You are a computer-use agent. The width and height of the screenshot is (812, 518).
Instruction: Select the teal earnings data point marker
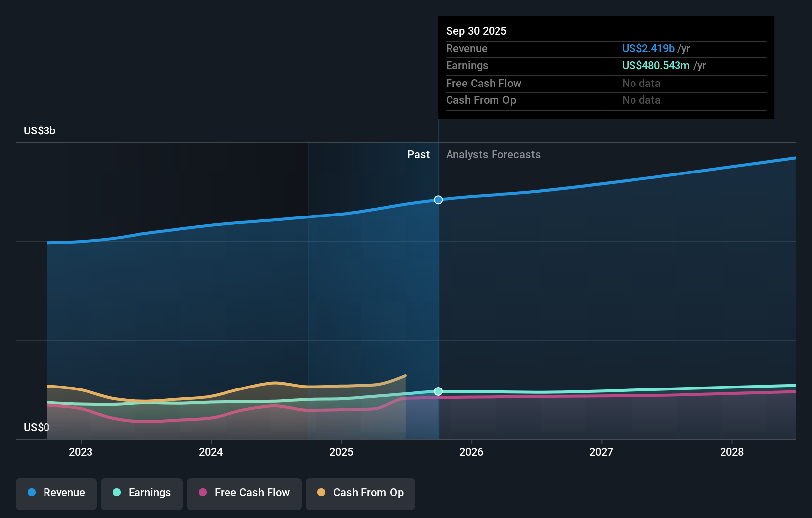click(438, 391)
